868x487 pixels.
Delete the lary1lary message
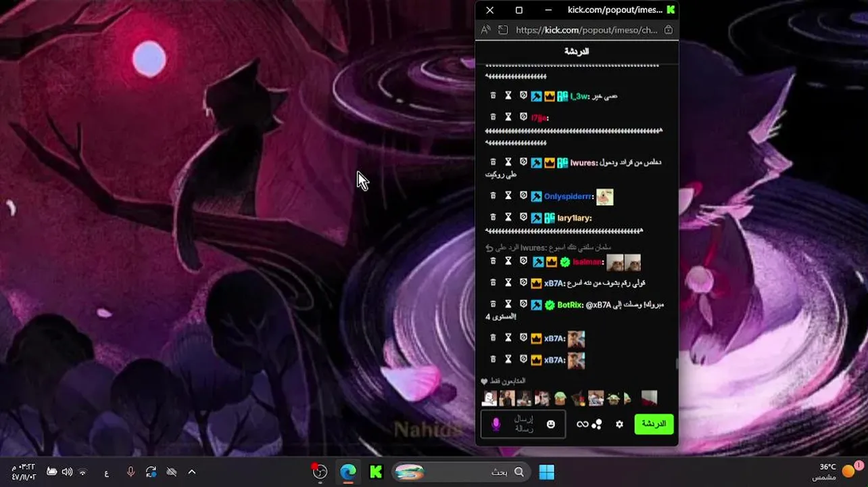[x=493, y=218]
